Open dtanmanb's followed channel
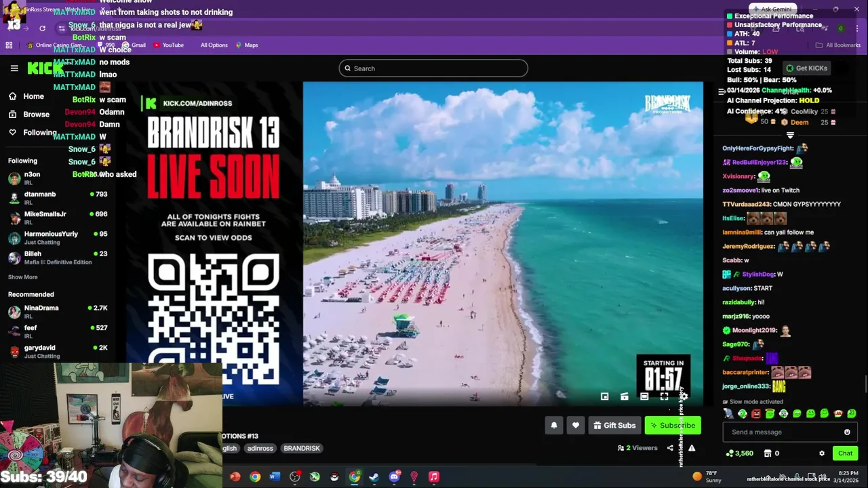The width and height of the screenshot is (868, 488). click(x=58, y=198)
